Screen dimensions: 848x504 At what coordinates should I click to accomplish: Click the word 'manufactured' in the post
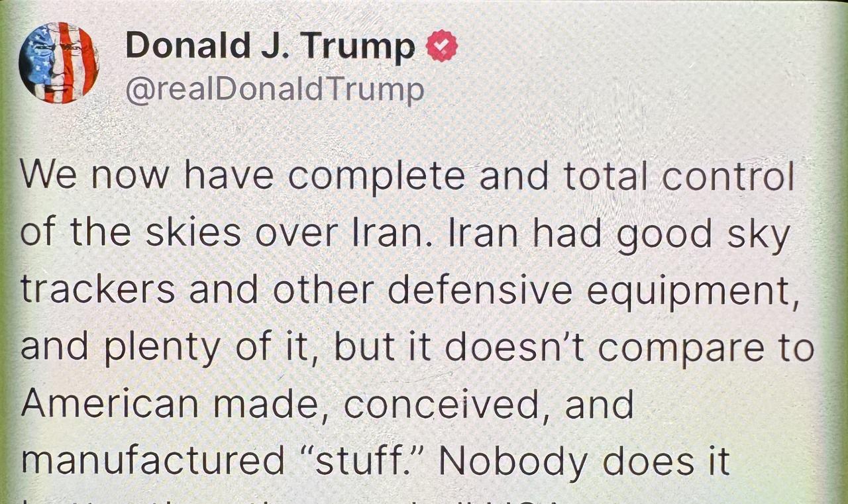click(152, 462)
